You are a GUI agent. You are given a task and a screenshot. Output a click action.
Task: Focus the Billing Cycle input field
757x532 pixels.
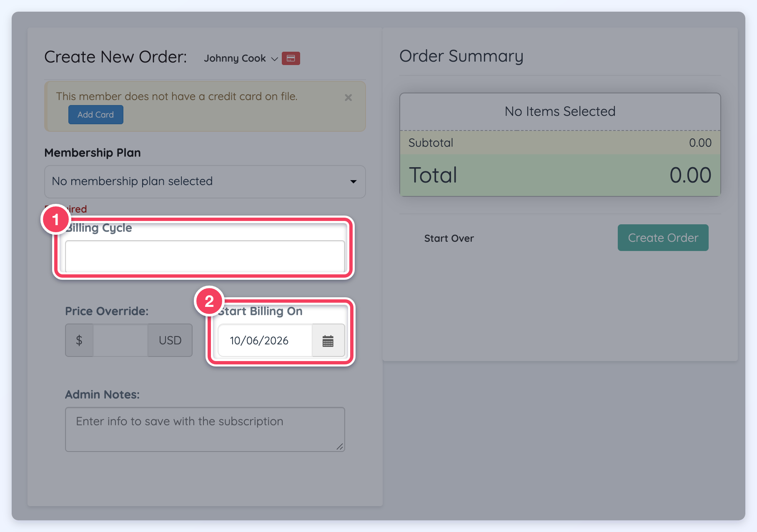click(x=205, y=256)
